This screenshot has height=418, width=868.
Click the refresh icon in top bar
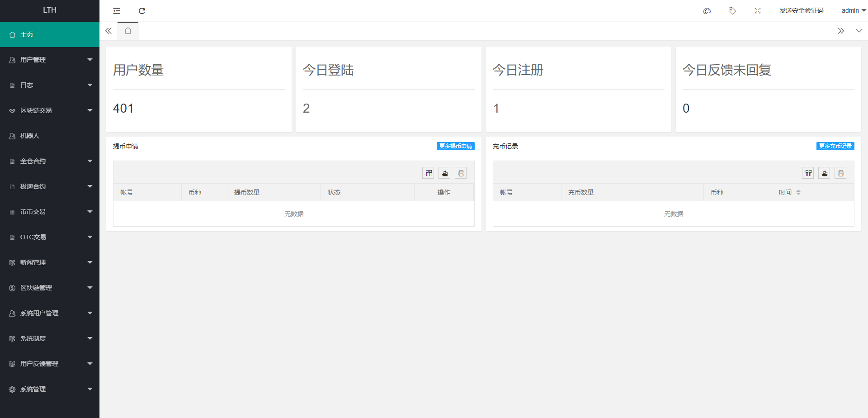[142, 11]
